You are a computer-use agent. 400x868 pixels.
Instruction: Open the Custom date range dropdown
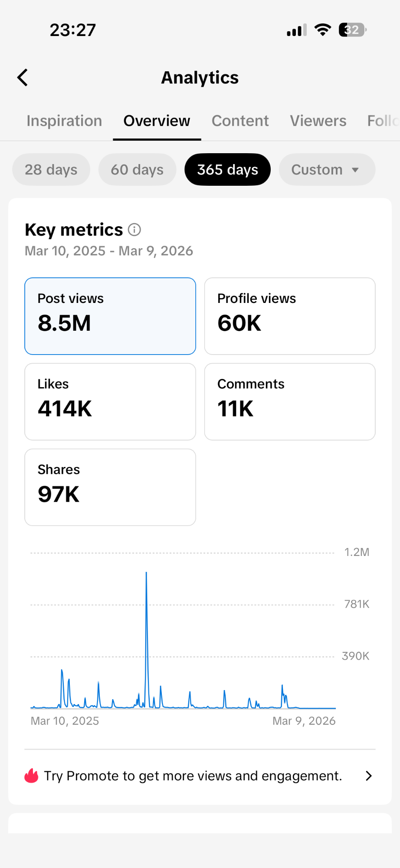(x=327, y=170)
